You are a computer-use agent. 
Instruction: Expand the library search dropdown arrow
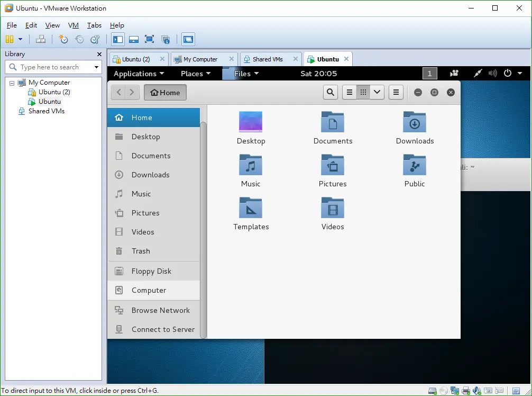(x=96, y=67)
